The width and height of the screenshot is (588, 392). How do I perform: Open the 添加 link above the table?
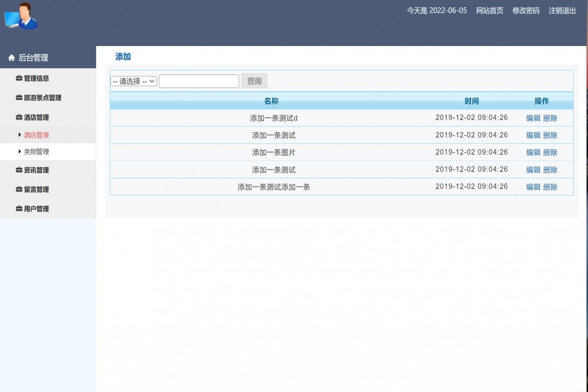tap(122, 57)
